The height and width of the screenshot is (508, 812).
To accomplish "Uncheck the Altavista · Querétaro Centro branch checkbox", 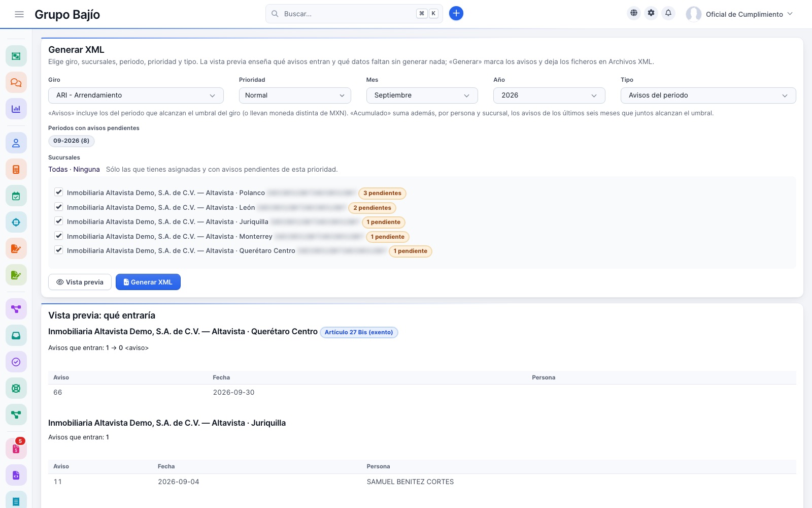I will (x=59, y=250).
